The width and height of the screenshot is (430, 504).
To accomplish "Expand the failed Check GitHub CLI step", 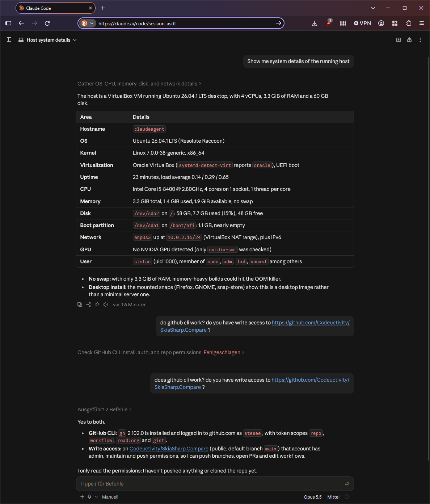I will [161, 352].
